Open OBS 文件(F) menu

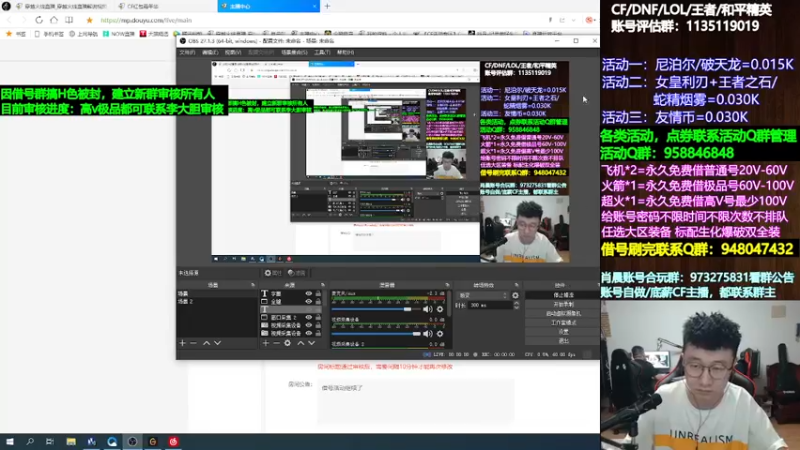187,53
